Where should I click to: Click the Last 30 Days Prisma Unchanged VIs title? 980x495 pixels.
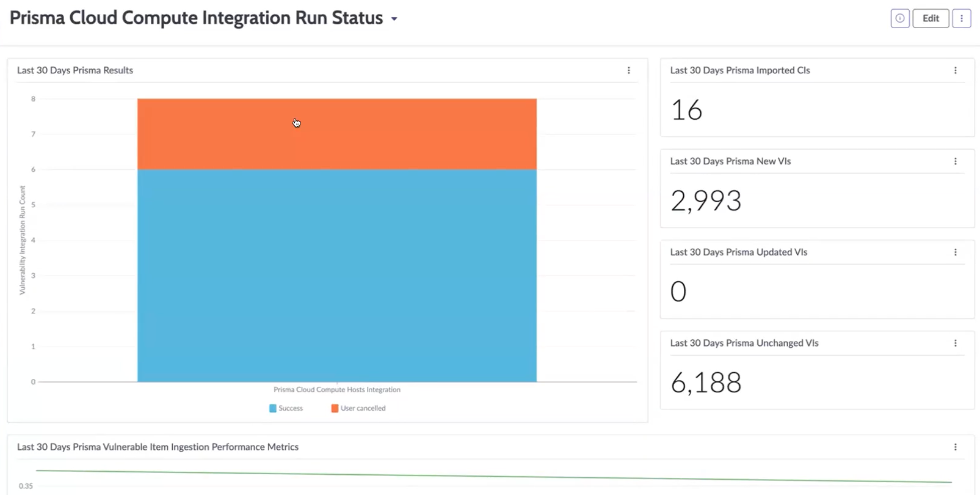[x=744, y=343]
